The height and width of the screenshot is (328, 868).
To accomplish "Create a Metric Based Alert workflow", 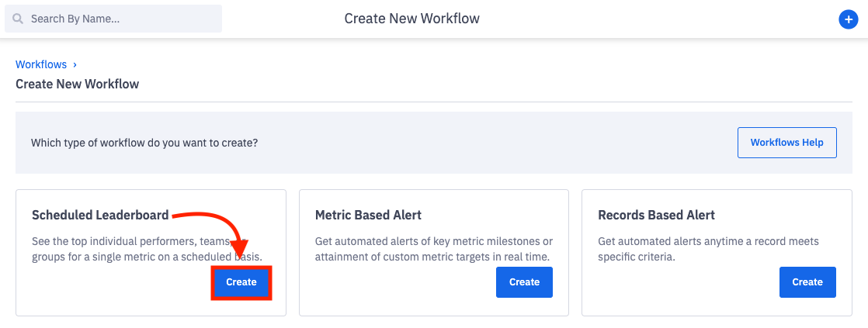I will 524,282.
